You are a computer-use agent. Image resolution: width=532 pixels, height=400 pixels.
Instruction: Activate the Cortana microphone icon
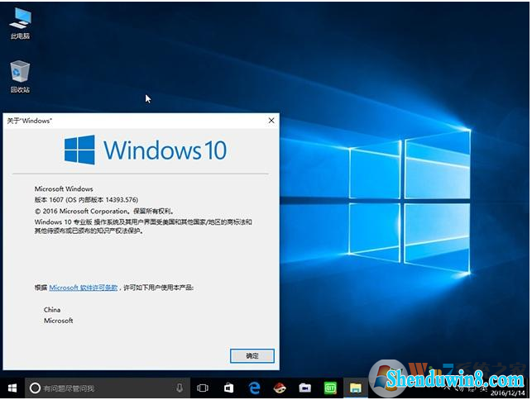click(180, 388)
